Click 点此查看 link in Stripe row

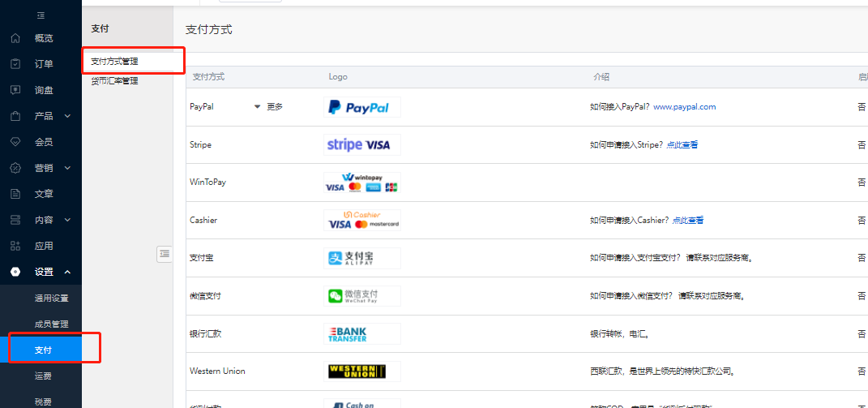pyautogui.click(x=682, y=145)
